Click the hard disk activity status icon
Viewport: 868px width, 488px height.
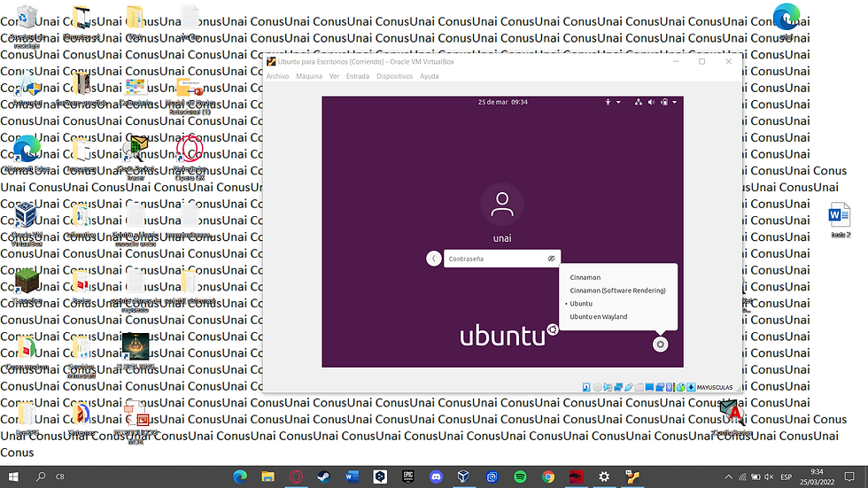[x=586, y=387]
